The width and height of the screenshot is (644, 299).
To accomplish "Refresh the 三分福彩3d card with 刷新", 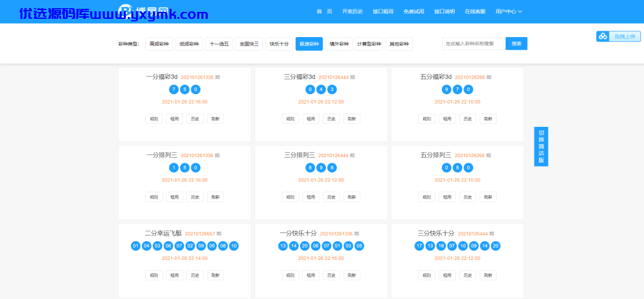I will point(352,119).
